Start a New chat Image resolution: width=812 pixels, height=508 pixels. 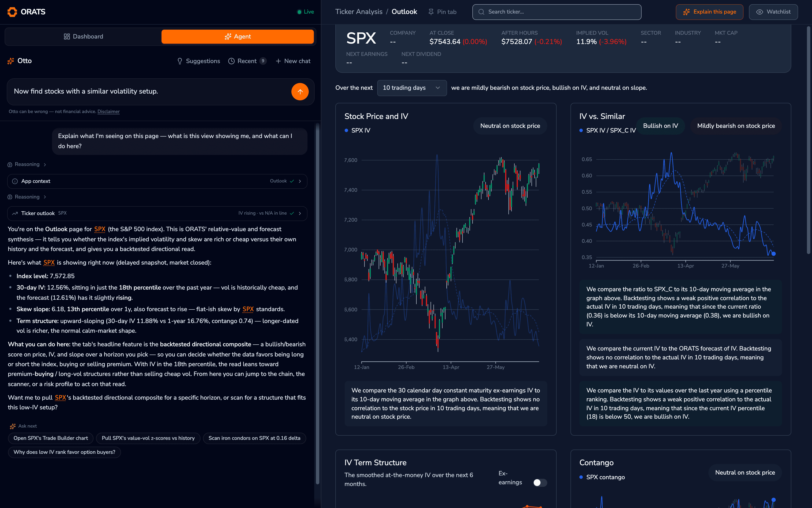click(x=293, y=61)
